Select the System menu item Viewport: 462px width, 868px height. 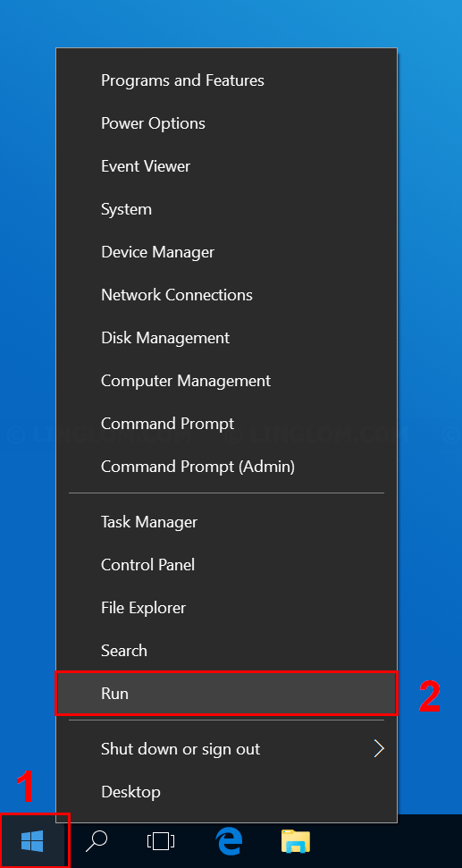226,209
